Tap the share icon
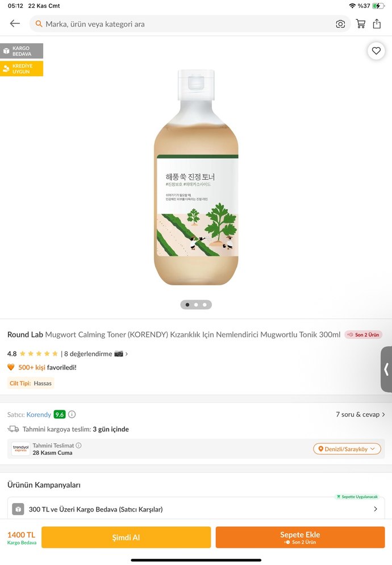This screenshot has height=565, width=392. [377, 24]
